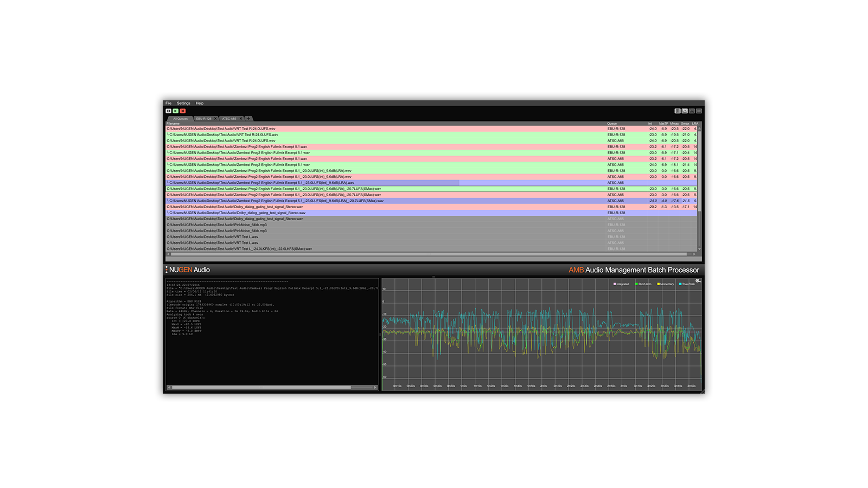Image resolution: width=868 pixels, height=488 pixels.
Task: Click the -1.3 MaxTP value cell
Action: tap(663, 207)
